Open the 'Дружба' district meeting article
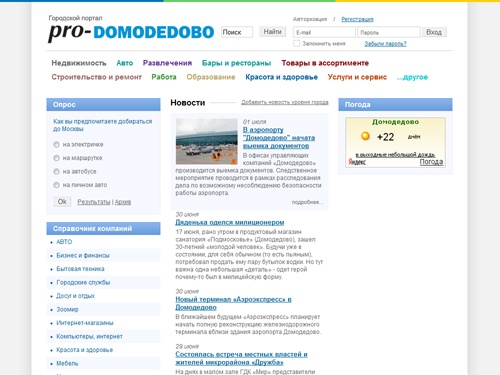This screenshot has height=375, width=500. point(241,358)
